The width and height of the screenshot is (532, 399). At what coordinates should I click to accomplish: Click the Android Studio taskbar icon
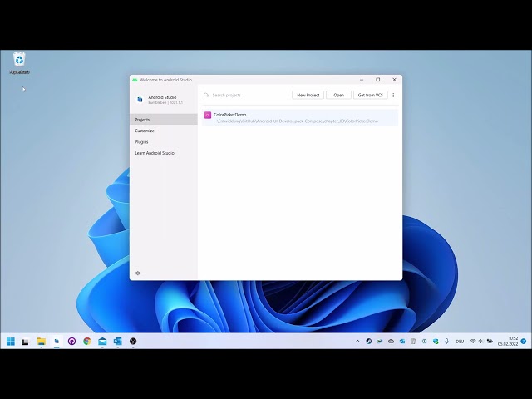click(x=57, y=342)
